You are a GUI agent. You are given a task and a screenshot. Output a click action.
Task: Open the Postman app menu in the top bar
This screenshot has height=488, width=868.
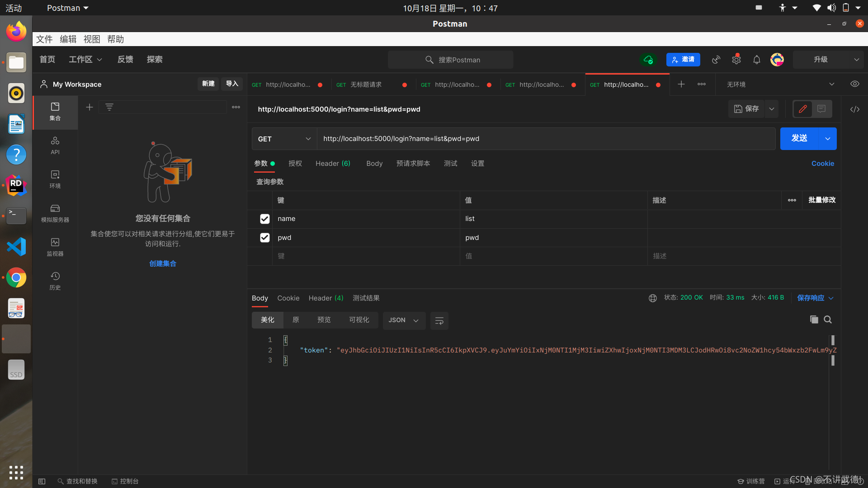68,8
